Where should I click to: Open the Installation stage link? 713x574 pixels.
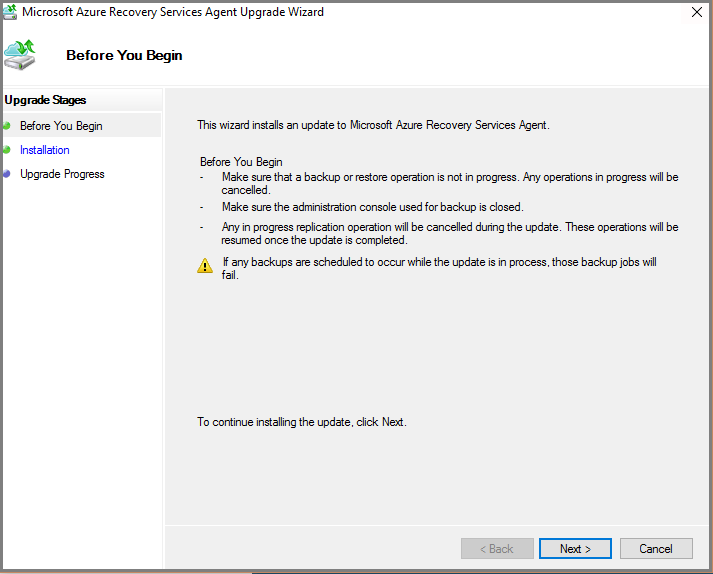pyautogui.click(x=45, y=150)
